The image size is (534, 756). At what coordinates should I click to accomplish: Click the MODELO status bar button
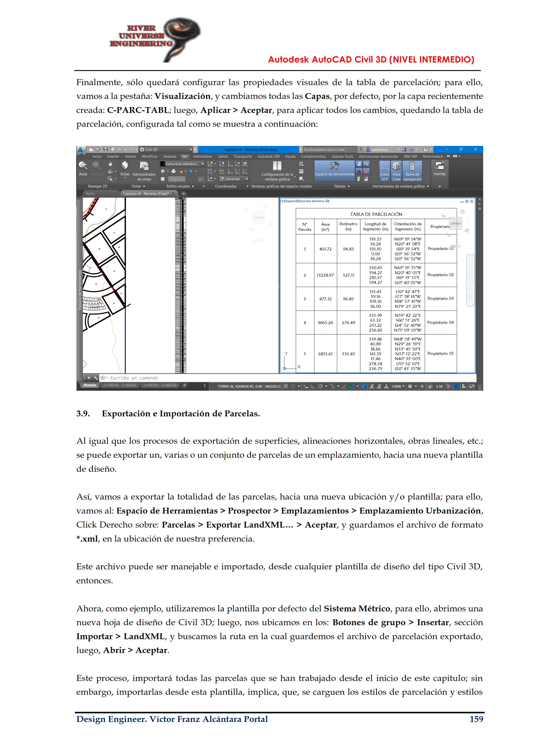pos(273,386)
